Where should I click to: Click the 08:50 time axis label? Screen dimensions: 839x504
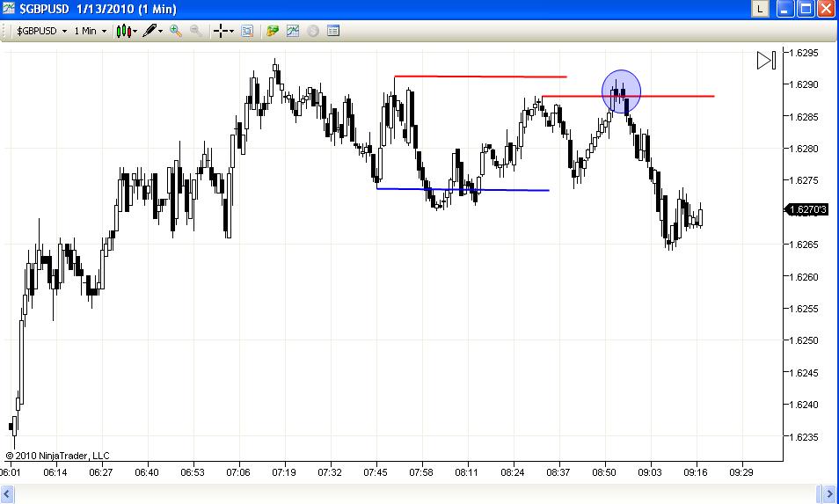pos(604,472)
